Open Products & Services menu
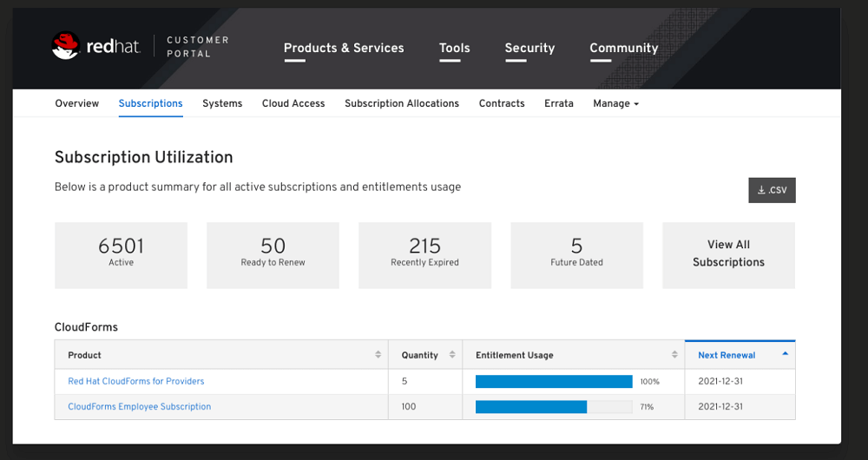This screenshot has height=460, width=868. (344, 49)
